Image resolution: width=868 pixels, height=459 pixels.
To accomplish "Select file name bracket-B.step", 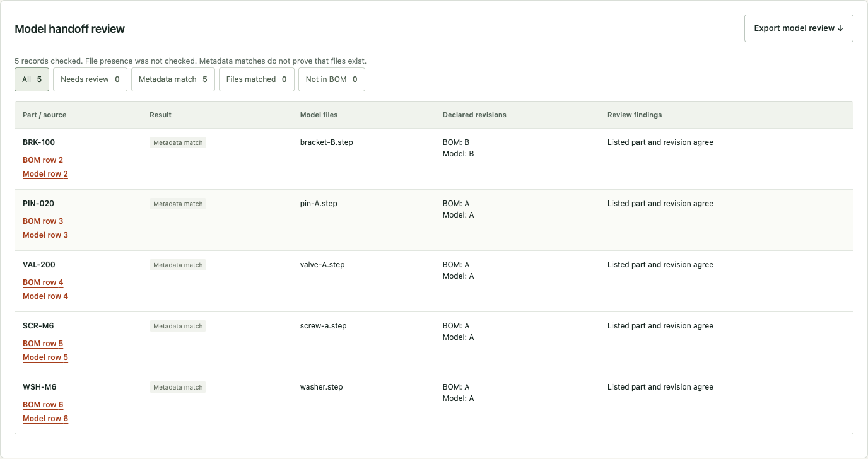I will 327,142.
